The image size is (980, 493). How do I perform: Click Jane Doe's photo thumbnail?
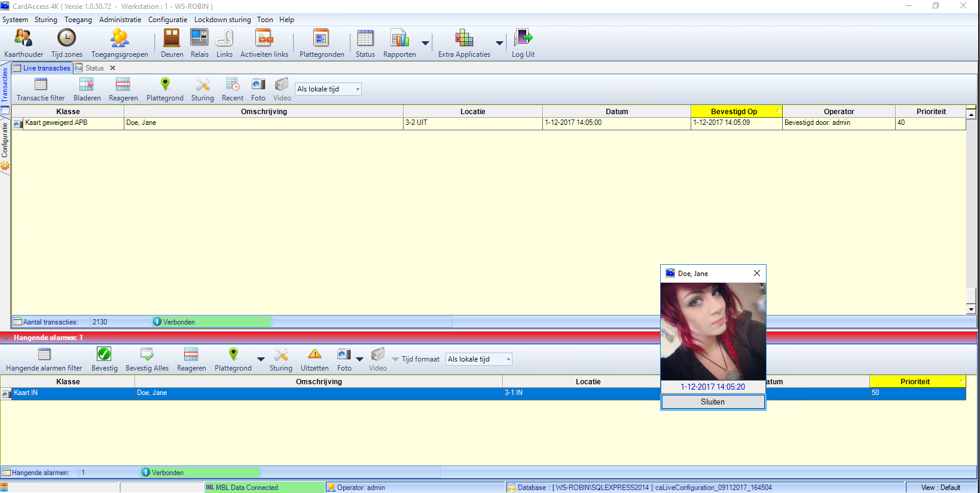tap(713, 331)
